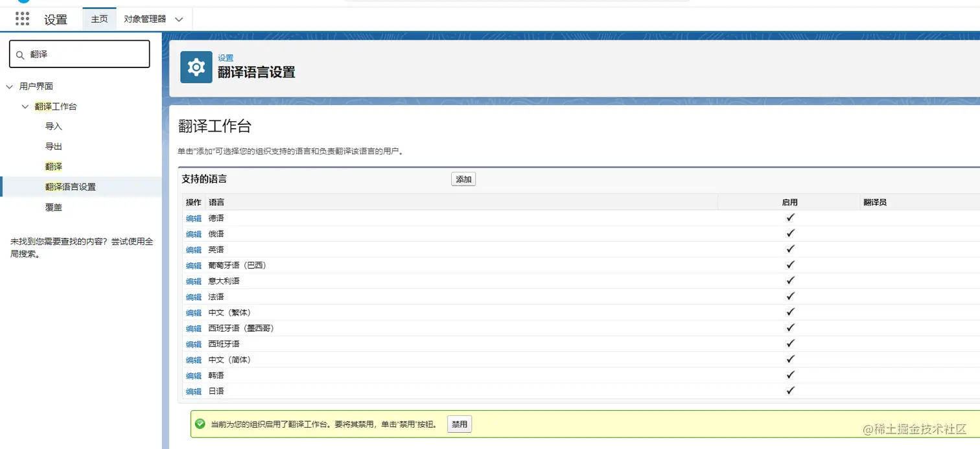Viewport: 980px width, 449px height.
Task: Click 编辑 link for 韩语
Action: pos(194,376)
